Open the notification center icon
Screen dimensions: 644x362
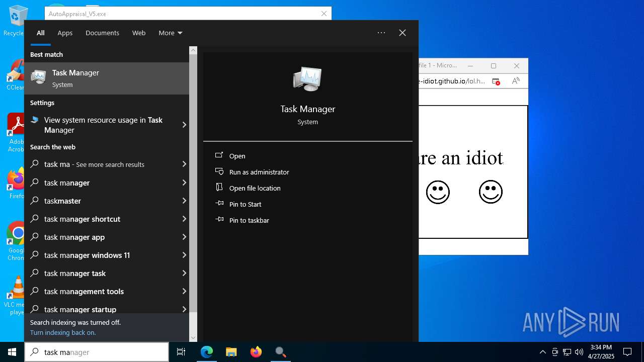pyautogui.click(x=627, y=352)
